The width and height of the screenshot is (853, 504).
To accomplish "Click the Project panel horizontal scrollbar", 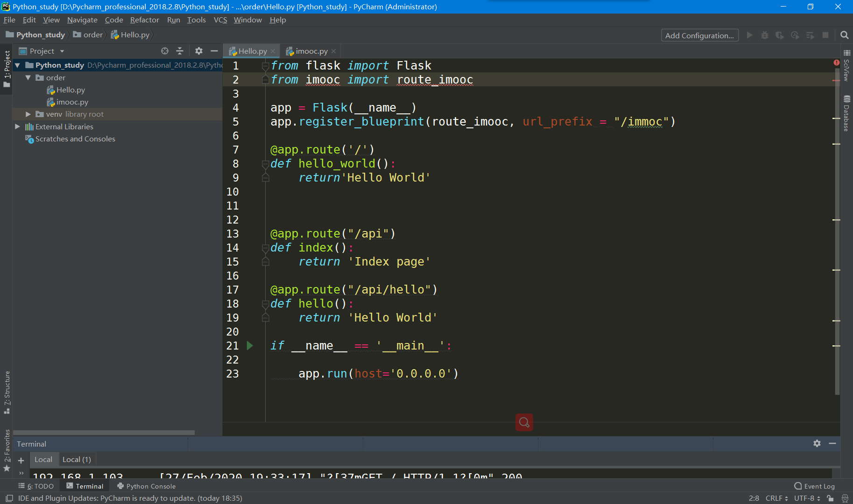I will click(x=104, y=433).
